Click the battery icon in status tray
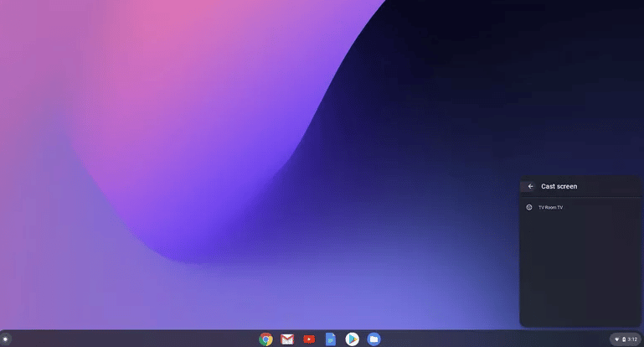Image resolution: width=644 pixels, height=347 pixels. click(x=624, y=339)
